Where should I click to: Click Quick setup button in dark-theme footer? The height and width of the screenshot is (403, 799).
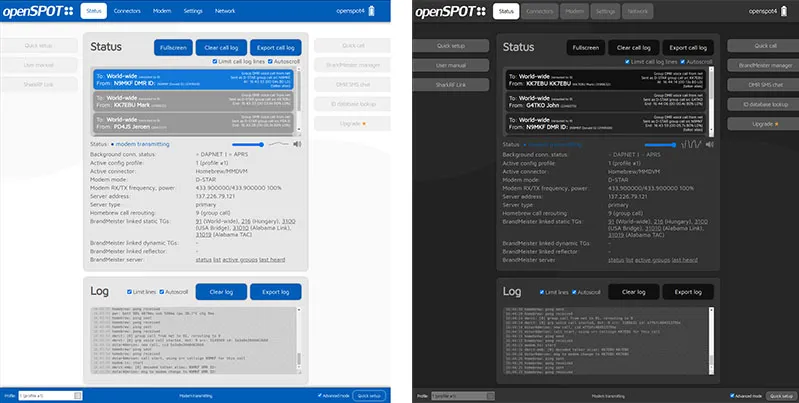(781, 395)
